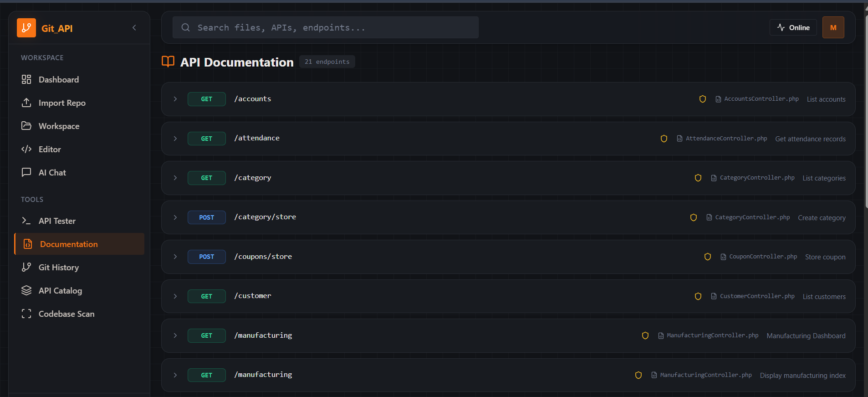Image resolution: width=868 pixels, height=397 pixels.
Task: Open Codebase Scan tool
Action: [x=79, y=314]
